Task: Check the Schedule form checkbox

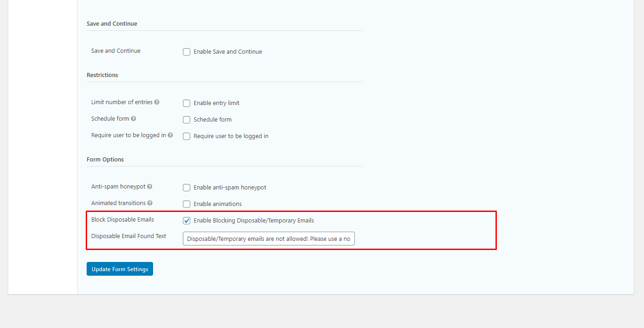Action: pyautogui.click(x=187, y=120)
